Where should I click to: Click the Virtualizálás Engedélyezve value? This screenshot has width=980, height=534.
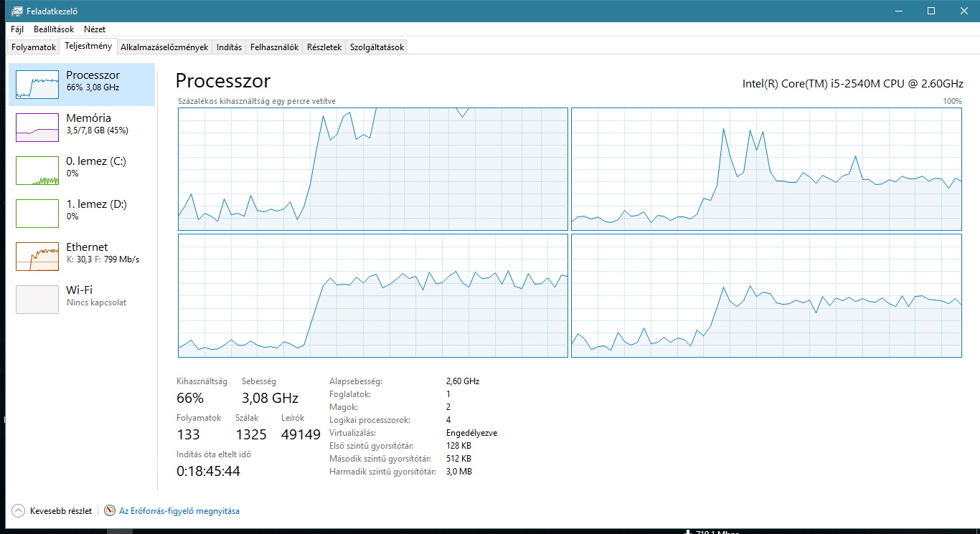[471, 433]
